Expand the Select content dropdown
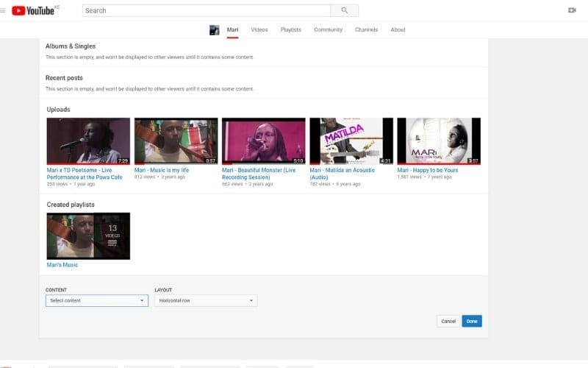 [97, 300]
